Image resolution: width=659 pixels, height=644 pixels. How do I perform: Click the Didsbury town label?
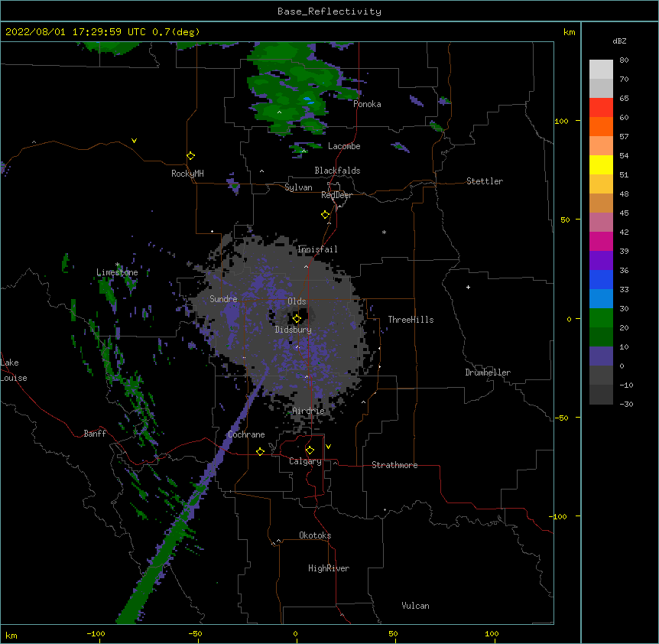[294, 330]
